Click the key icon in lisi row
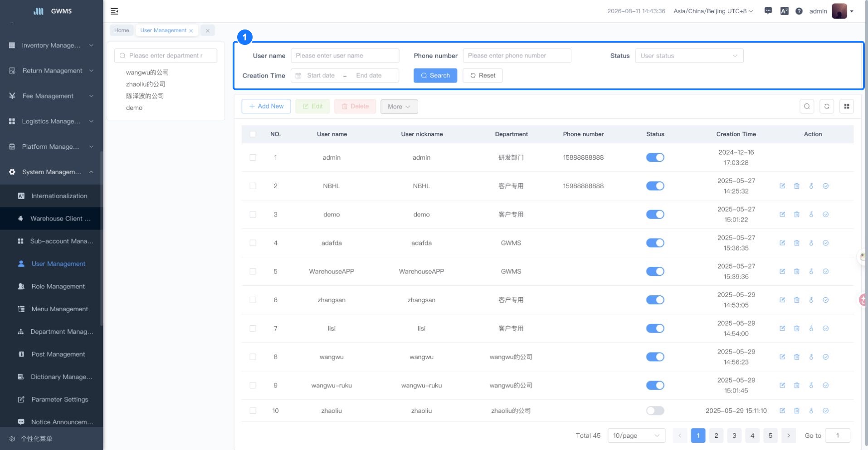The height and width of the screenshot is (450, 868). pyautogui.click(x=811, y=328)
